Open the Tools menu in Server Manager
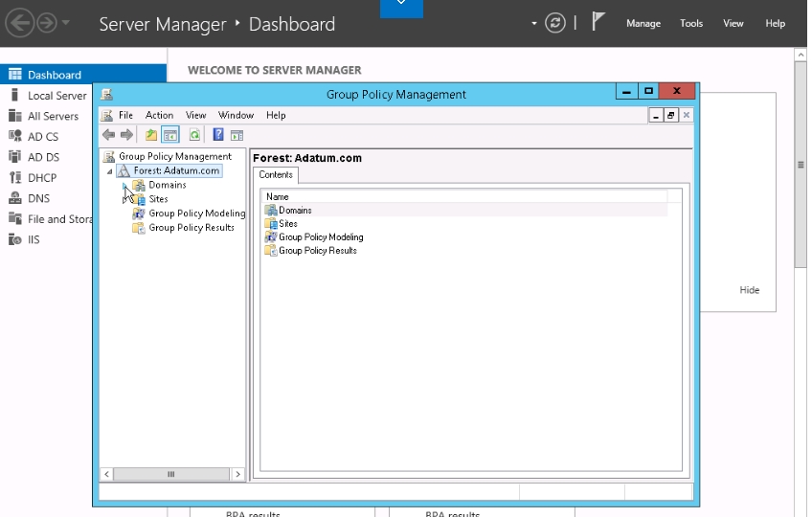 691,24
